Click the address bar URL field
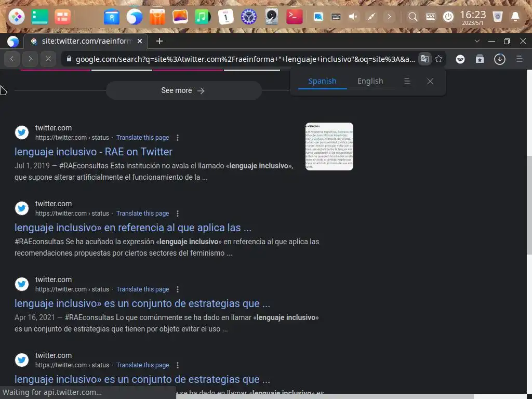Screen dimensions: 532x399 click(245, 59)
